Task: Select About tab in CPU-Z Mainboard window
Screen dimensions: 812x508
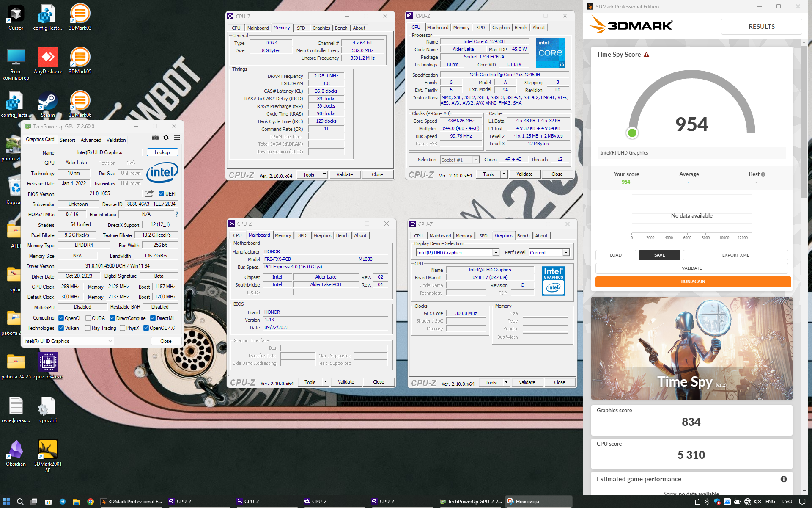Action: (360, 235)
